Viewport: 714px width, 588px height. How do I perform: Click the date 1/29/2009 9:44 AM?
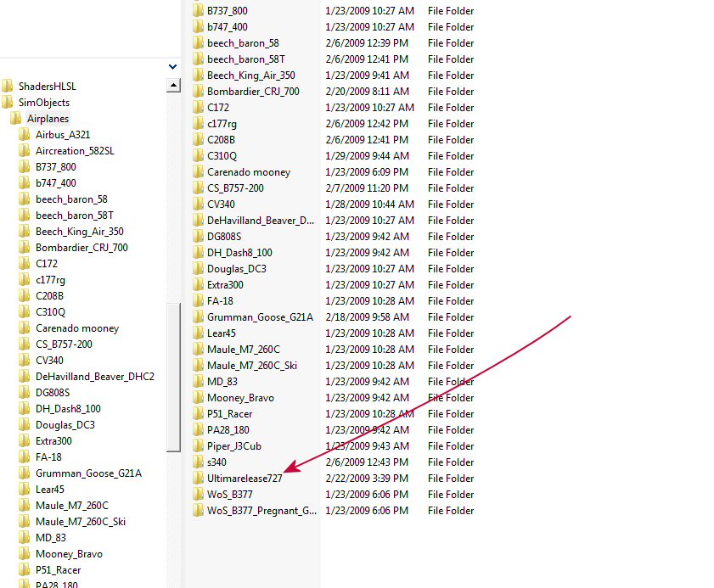(x=368, y=155)
